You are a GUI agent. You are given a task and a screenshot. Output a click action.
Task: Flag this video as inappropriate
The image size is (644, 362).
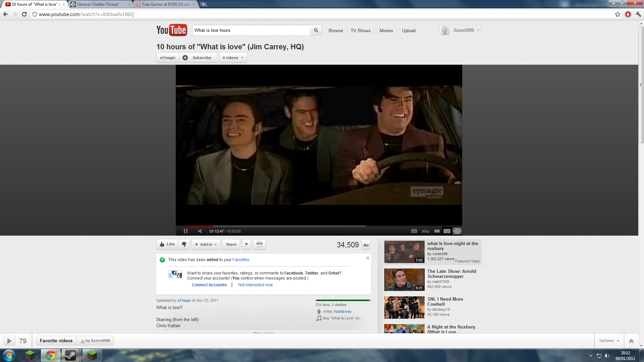coord(247,244)
